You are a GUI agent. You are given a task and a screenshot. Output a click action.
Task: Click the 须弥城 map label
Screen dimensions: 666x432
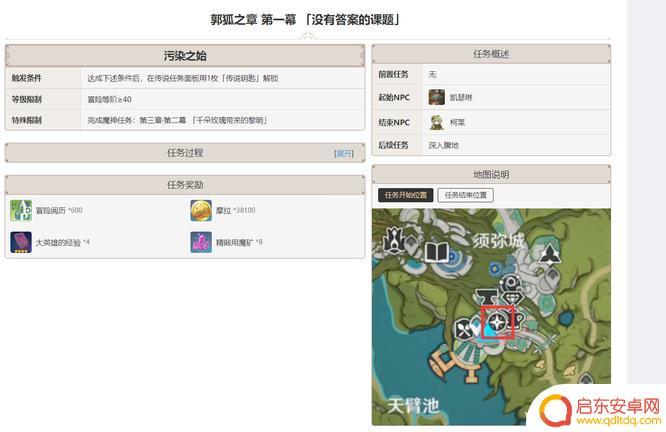pos(499,241)
